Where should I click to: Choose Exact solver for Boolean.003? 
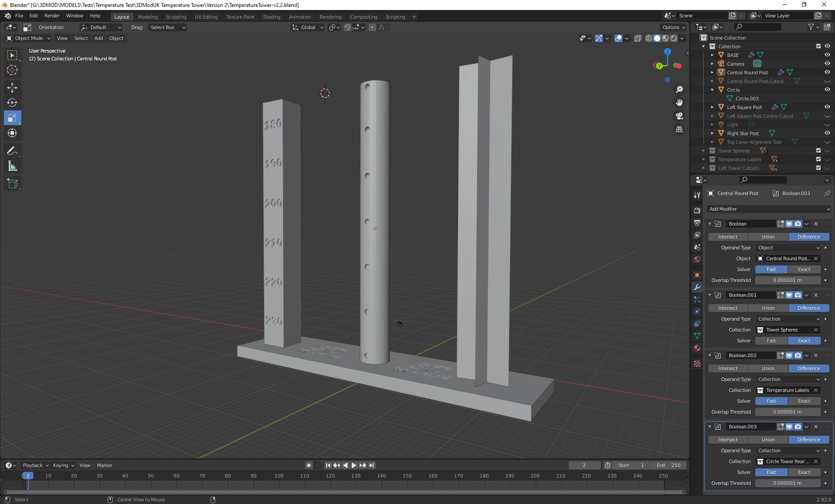pyautogui.click(x=804, y=472)
